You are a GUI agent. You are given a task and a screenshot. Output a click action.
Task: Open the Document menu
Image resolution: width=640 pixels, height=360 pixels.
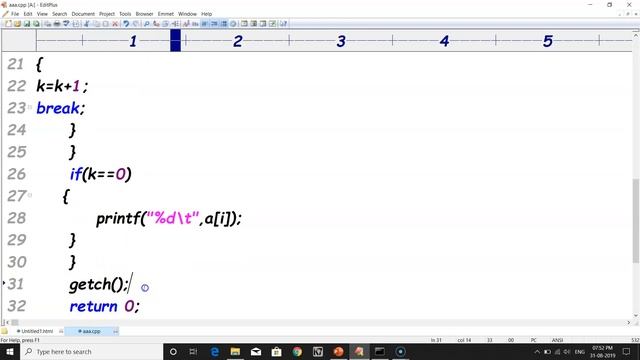(x=83, y=14)
